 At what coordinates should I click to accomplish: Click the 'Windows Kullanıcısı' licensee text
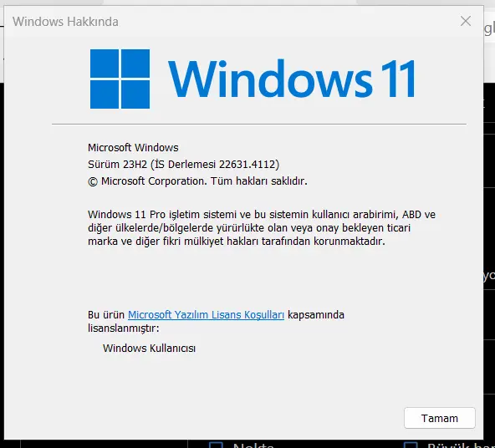(149, 349)
